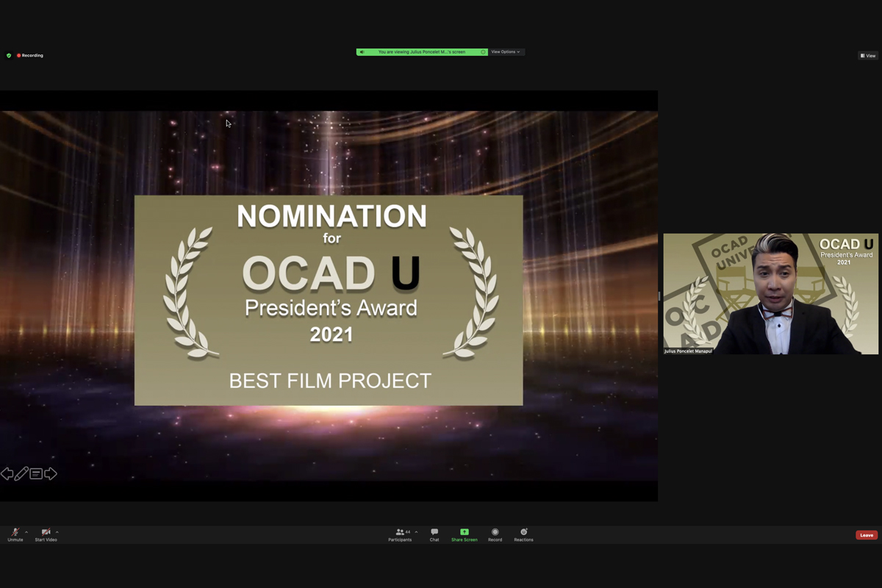Unmute the microphone
Image resolution: width=882 pixels, height=588 pixels.
(x=15, y=534)
